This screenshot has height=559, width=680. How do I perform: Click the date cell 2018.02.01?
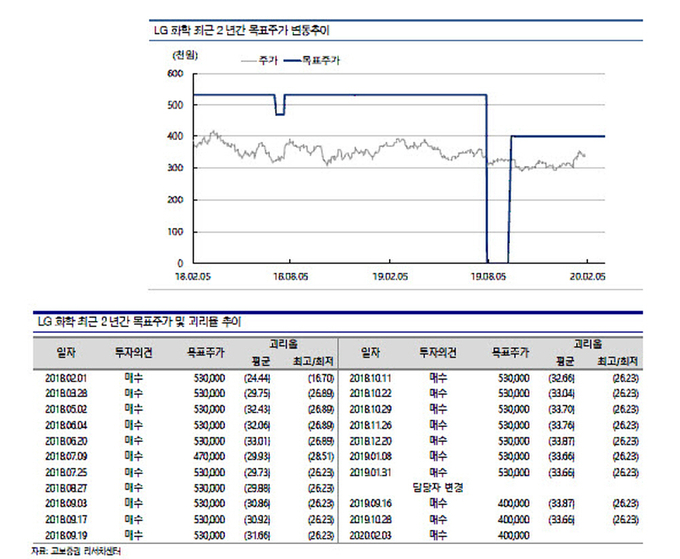[x=66, y=378]
